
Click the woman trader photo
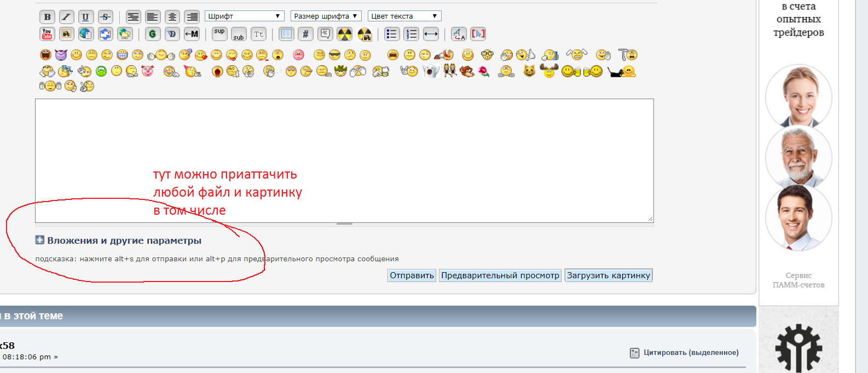tap(798, 96)
